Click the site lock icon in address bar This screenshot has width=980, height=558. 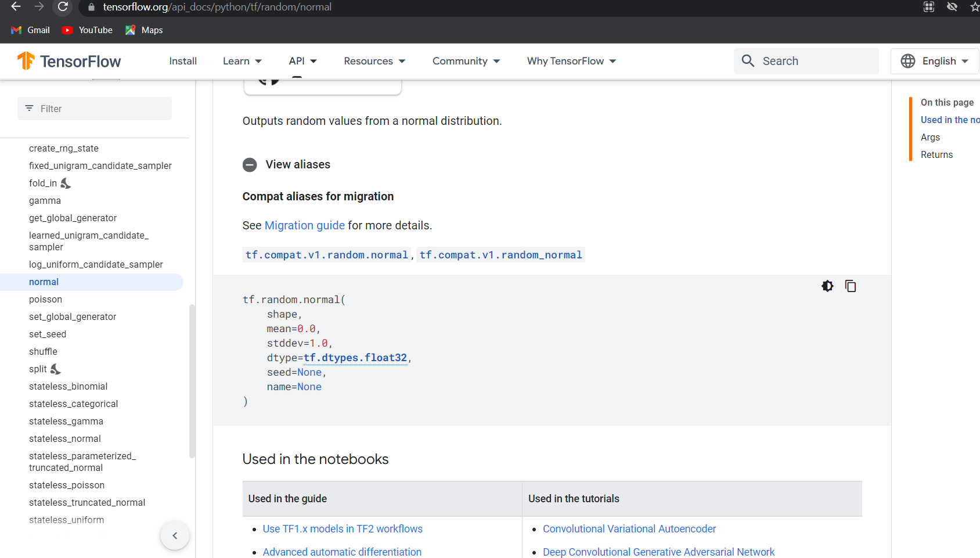91,8
